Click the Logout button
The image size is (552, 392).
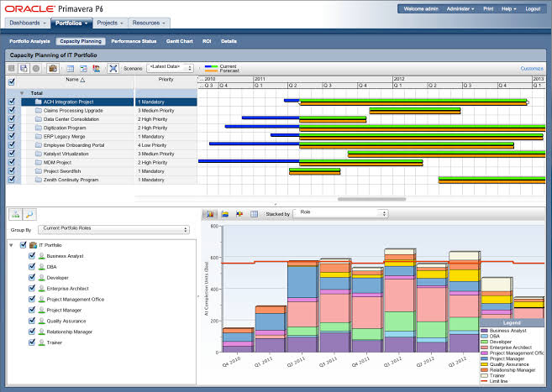tap(533, 8)
